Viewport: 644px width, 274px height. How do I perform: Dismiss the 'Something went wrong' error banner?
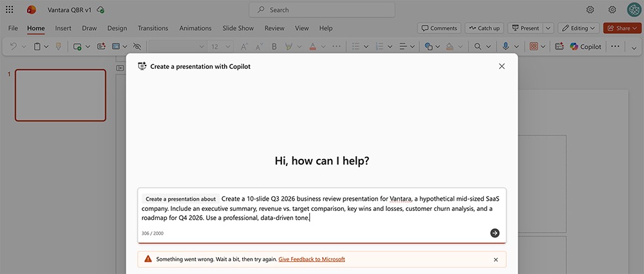pyautogui.click(x=495, y=259)
